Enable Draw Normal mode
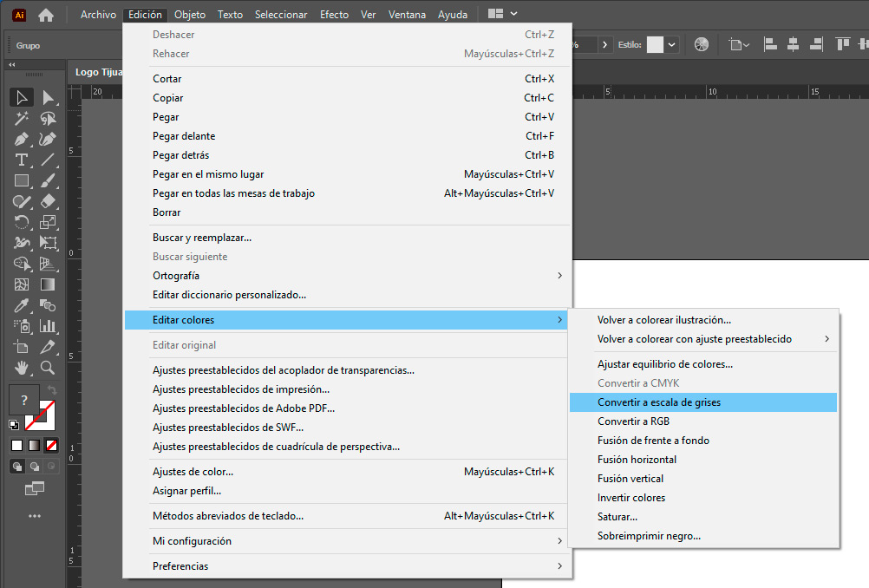The width and height of the screenshot is (869, 588). coord(17,466)
